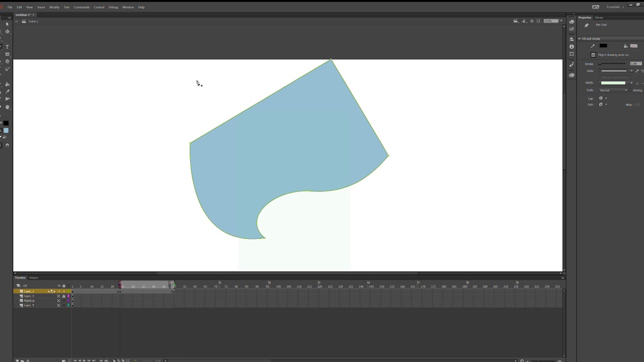
Task: Open the Color panel palette icon
Action: click(572, 22)
